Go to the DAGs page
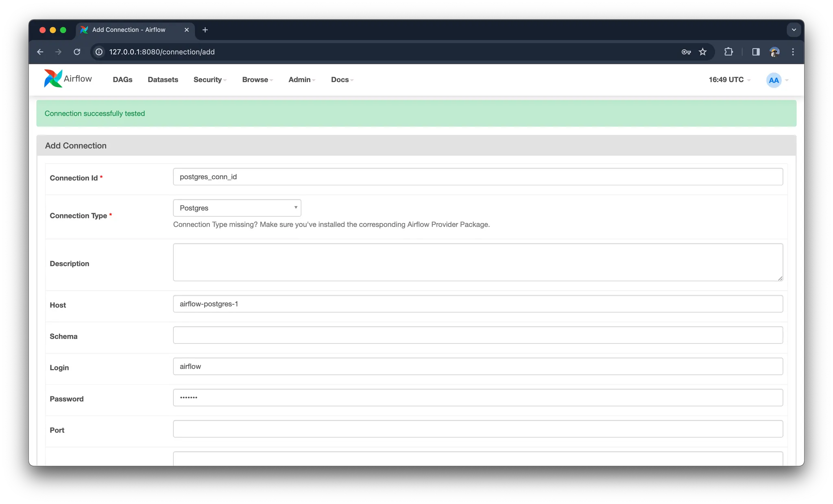The width and height of the screenshot is (833, 504). pos(122,80)
